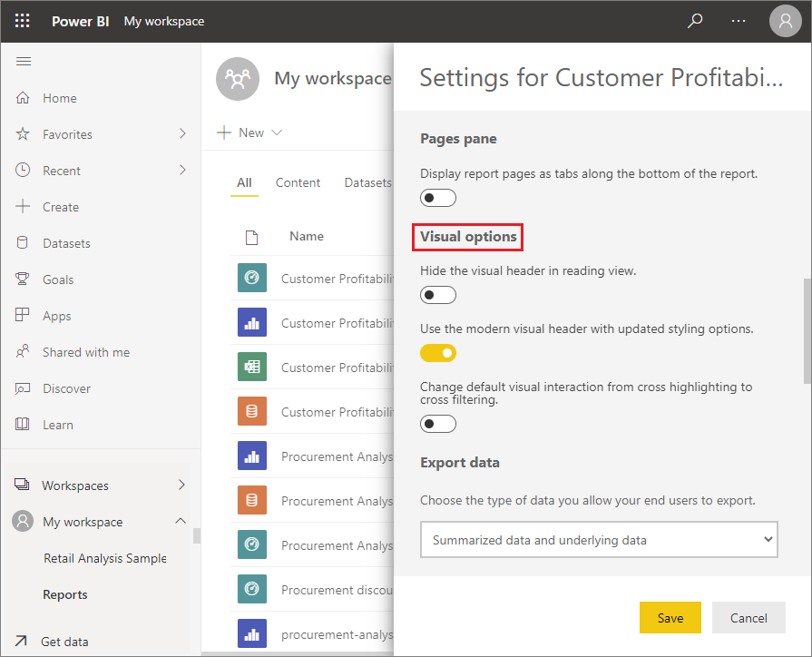
Task: Expand the Favorites chevron
Action: pyautogui.click(x=182, y=133)
